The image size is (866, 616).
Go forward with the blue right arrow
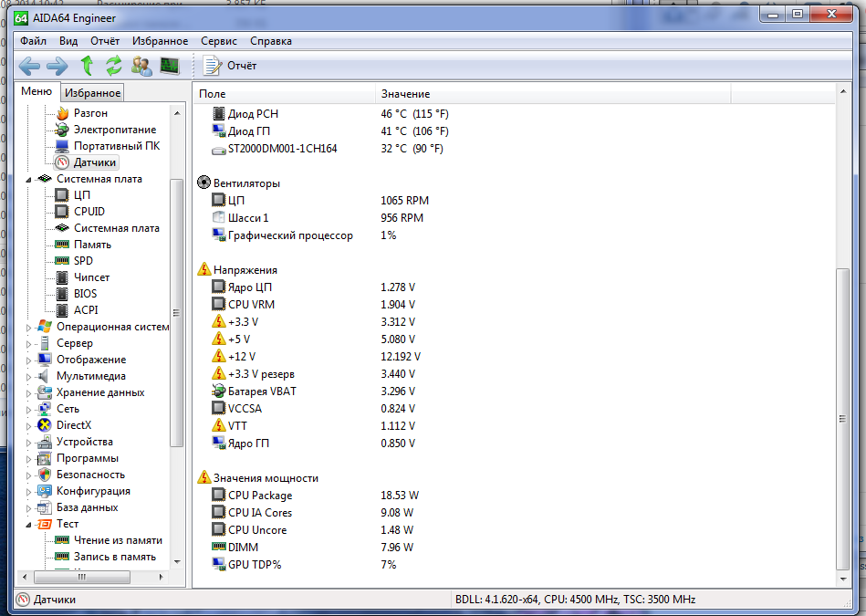57,67
